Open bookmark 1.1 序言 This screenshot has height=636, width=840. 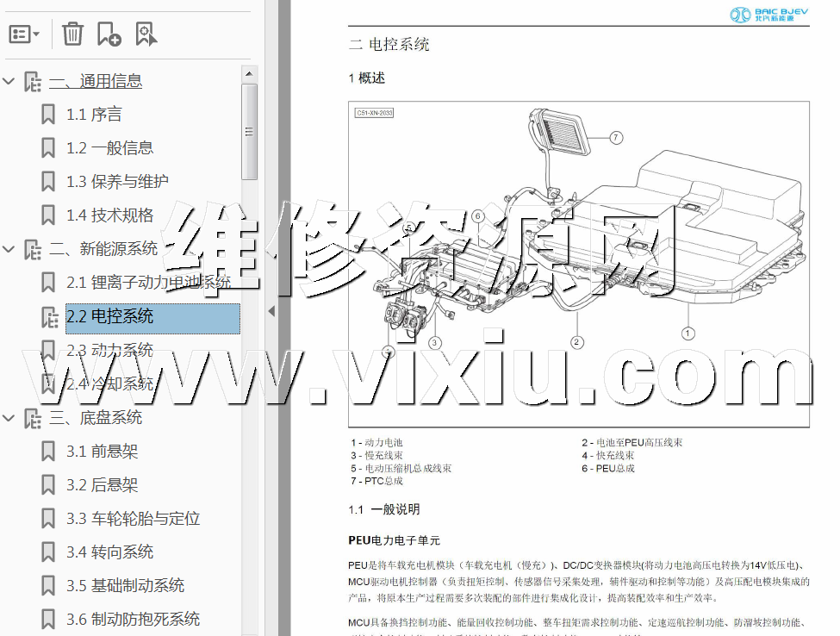point(94,115)
